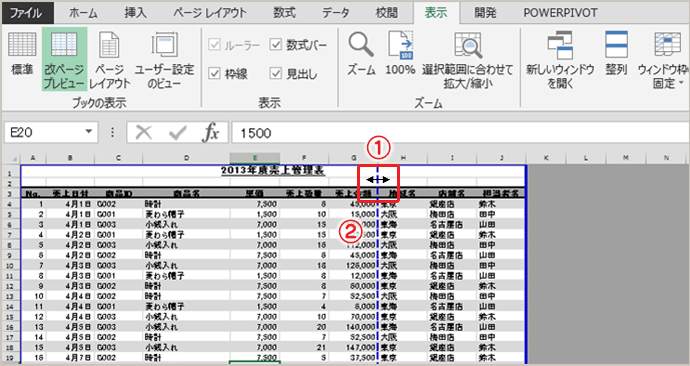Switch to the ホーム tab
The image size is (690, 366).
[83, 13]
